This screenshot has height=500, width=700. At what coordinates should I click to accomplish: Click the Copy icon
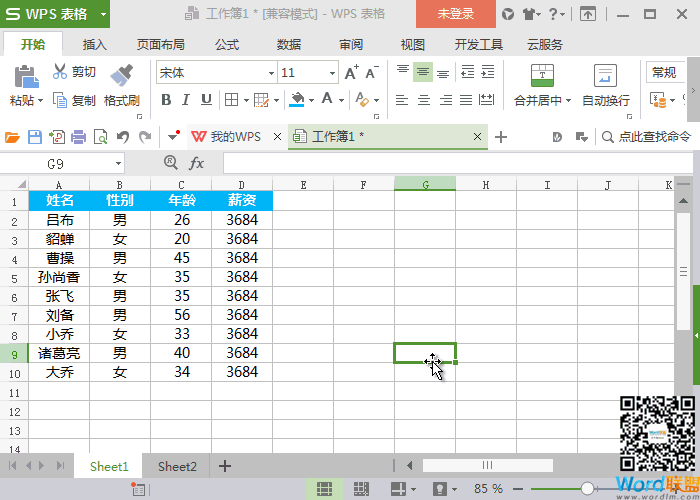59,100
